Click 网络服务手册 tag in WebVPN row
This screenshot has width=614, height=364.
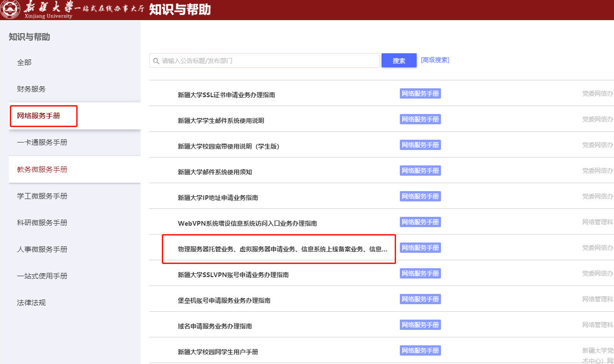(420, 222)
